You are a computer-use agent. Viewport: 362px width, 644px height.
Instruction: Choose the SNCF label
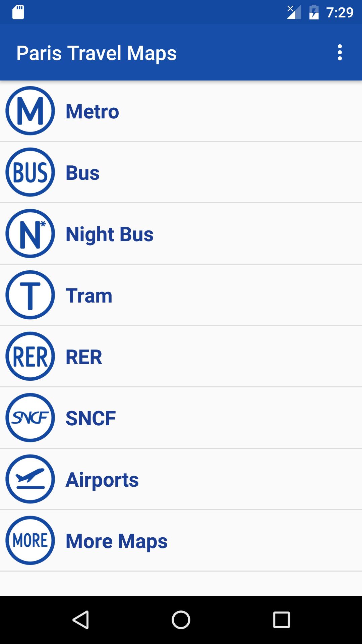[90, 418]
